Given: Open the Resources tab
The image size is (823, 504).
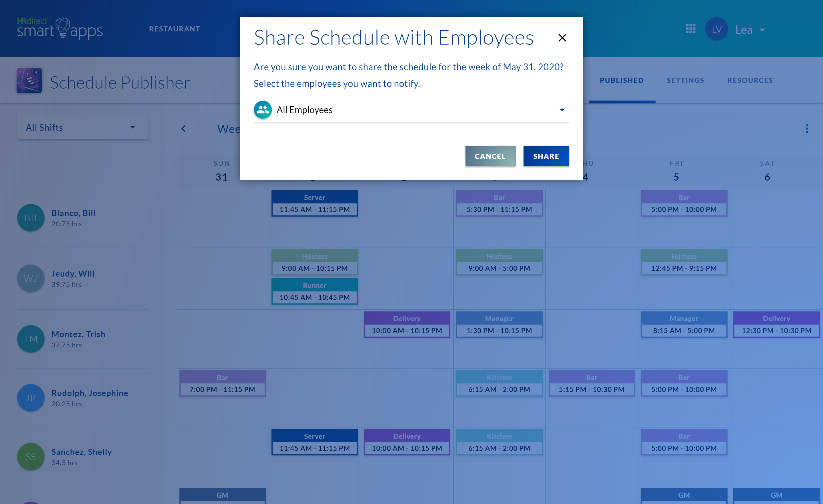Looking at the screenshot, I should 750,80.
